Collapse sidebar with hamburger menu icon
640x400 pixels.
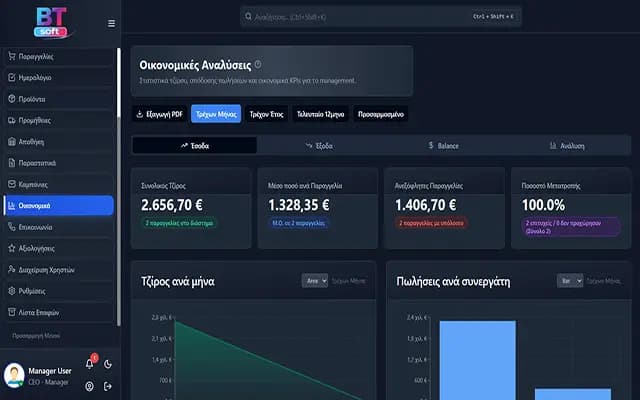pyautogui.click(x=111, y=23)
